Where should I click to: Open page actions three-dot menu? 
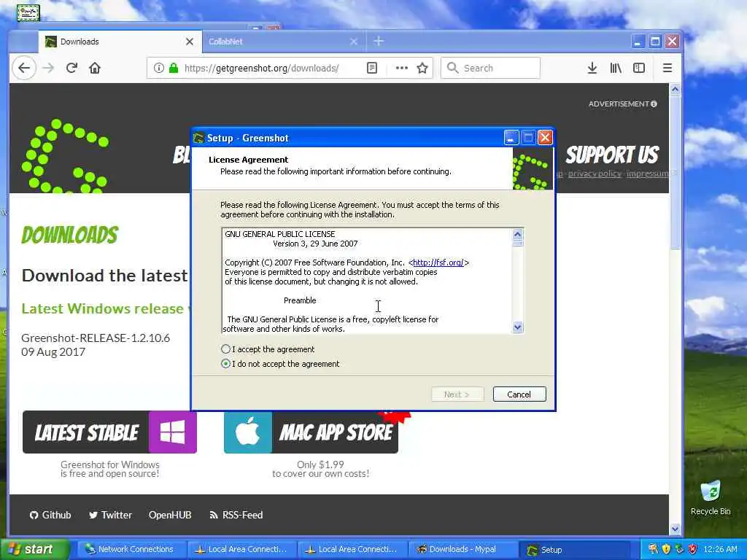(x=402, y=68)
